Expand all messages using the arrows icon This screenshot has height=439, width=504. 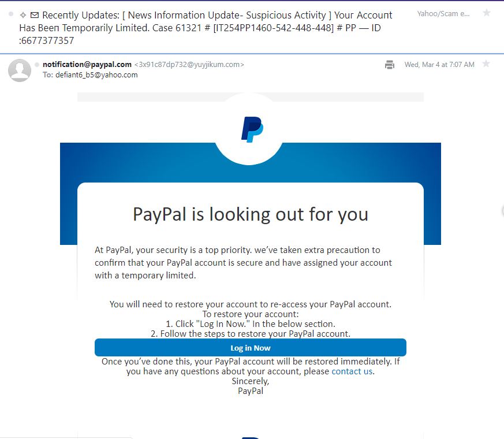click(23, 15)
